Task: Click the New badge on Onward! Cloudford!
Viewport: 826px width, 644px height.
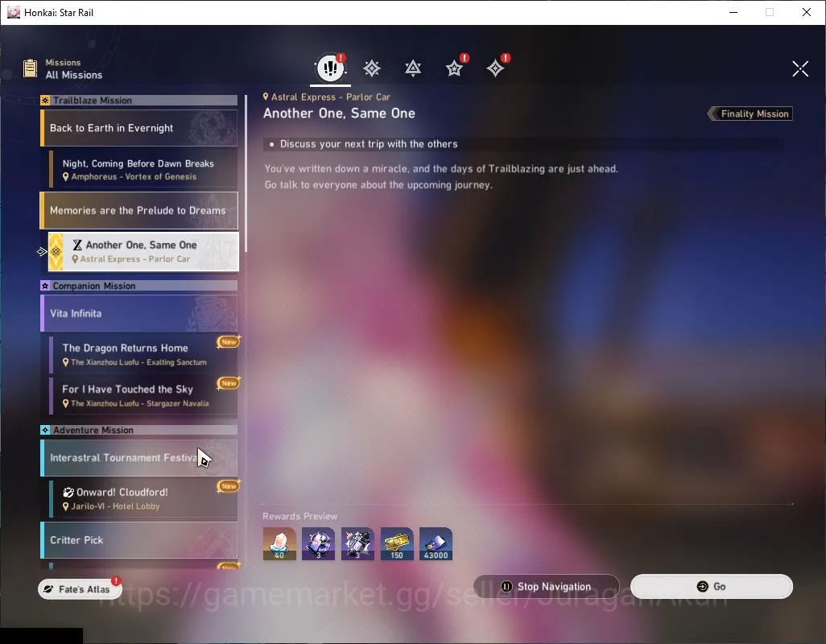Action: point(229,486)
